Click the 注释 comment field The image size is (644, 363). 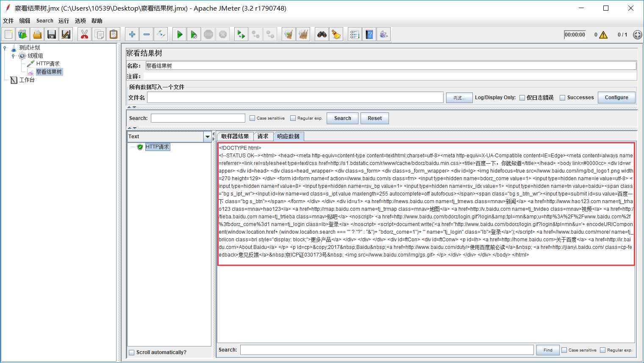click(390, 76)
